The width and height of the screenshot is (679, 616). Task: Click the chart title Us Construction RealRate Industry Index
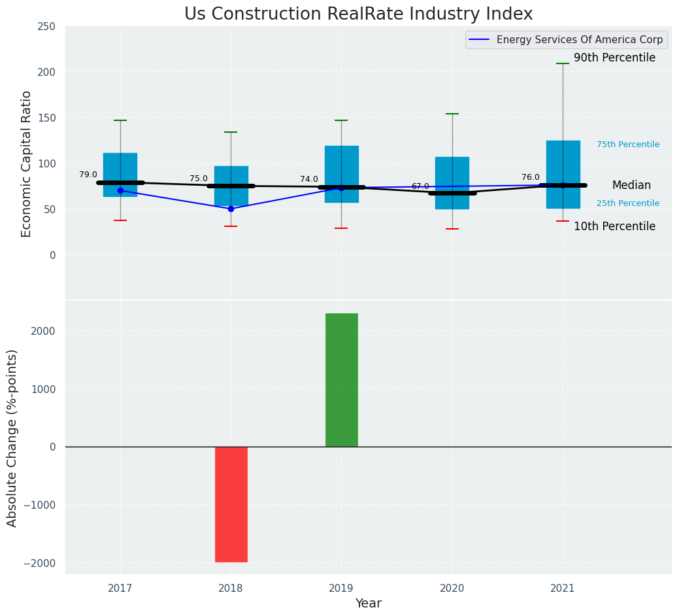(x=358, y=14)
